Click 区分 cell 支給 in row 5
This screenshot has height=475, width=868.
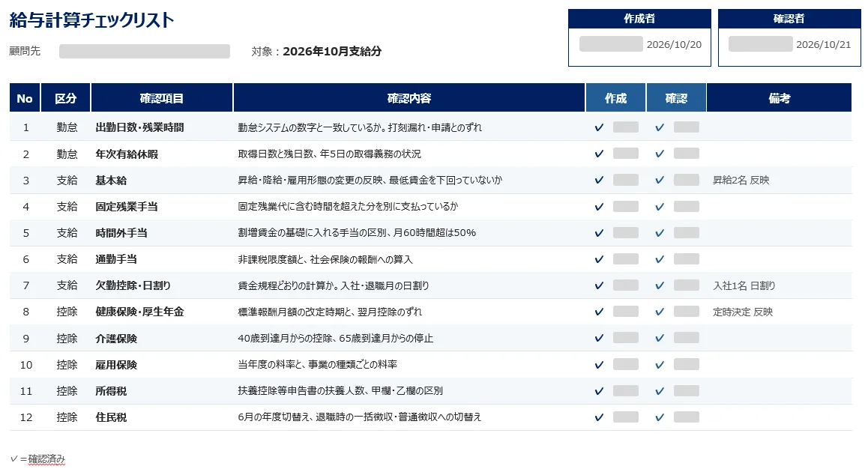(x=67, y=233)
